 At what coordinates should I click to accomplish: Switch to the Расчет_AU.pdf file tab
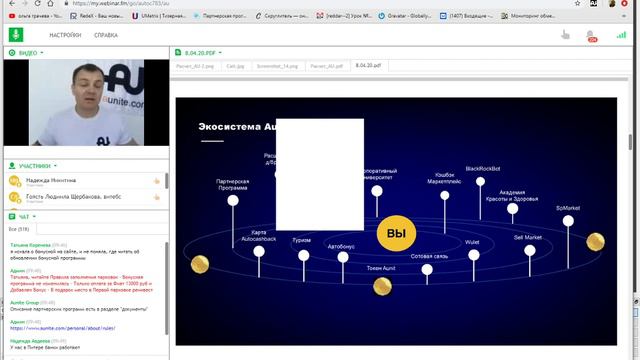[x=327, y=66]
